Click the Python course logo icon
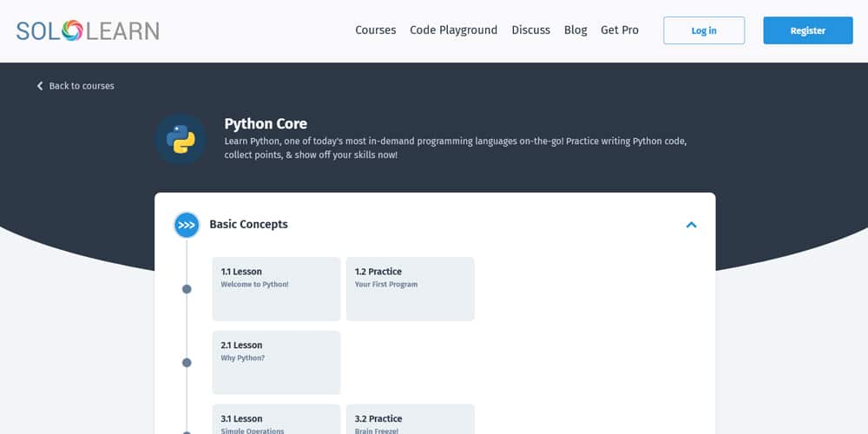The height and width of the screenshot is (434, 868). pos(181,139)
